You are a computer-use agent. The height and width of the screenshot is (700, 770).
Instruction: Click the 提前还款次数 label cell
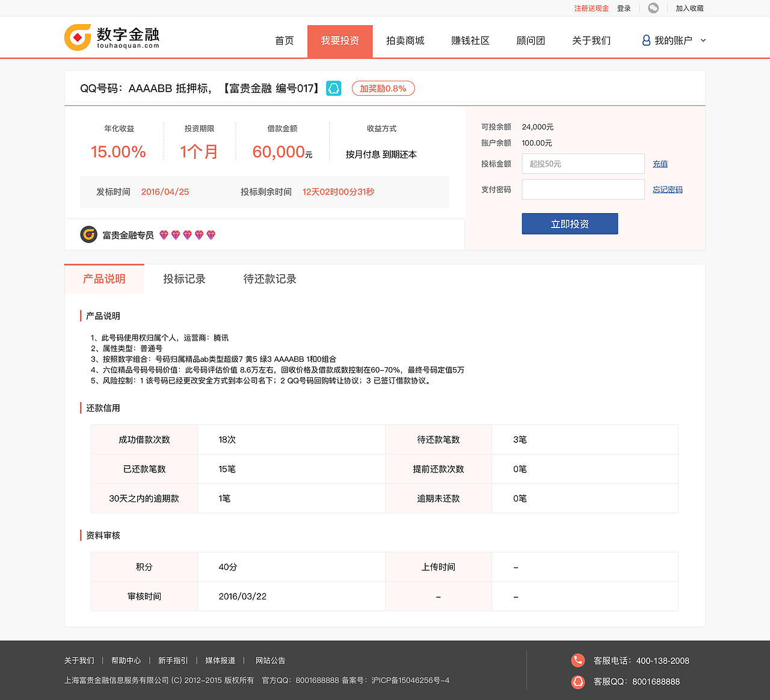pos(439,469)
